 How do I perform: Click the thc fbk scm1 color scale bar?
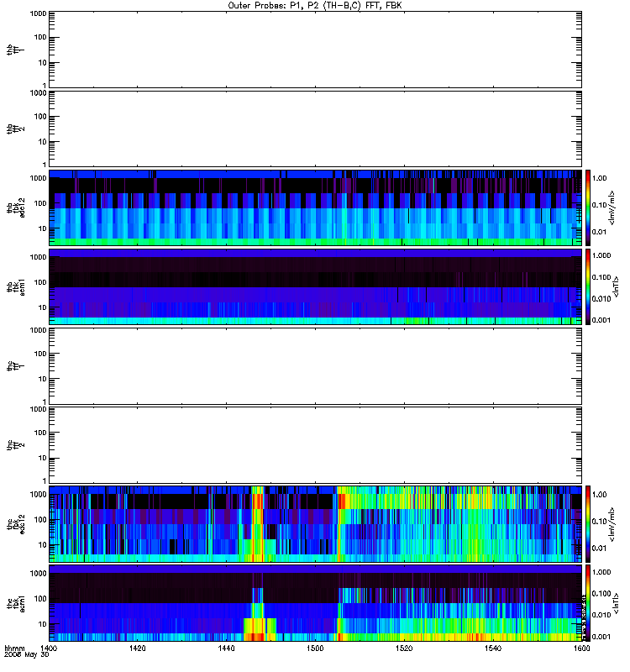point(588,602)
